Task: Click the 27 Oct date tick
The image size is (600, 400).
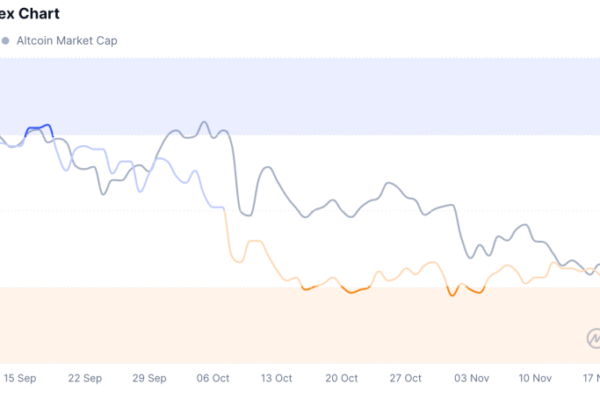Action: (x=407, y=379)
